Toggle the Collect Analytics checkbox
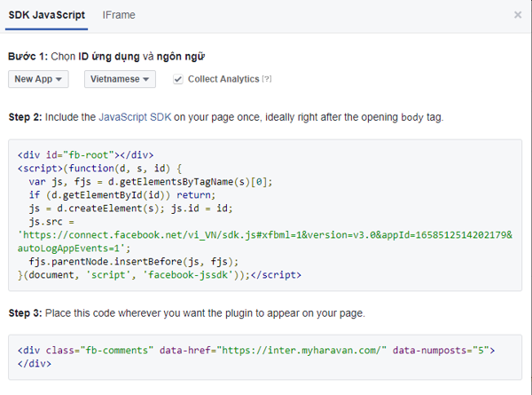This screenshot has height=395, width=532. coord(178,79)
